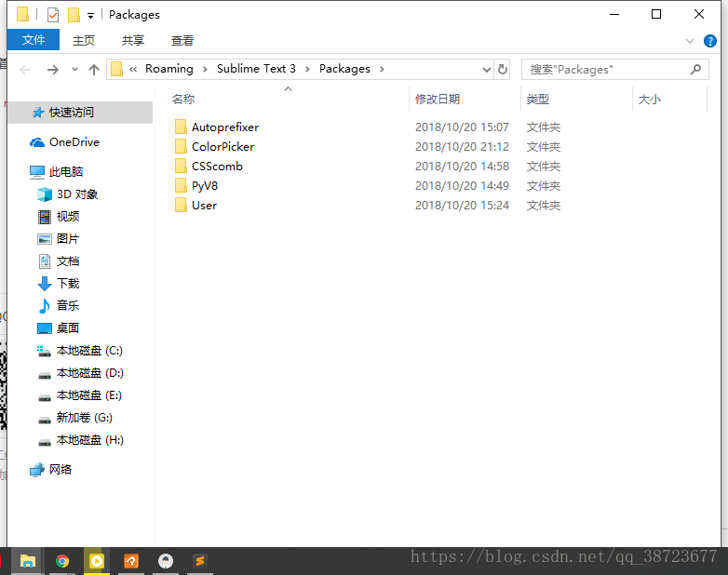
Task: Open 文档 in the navigation pane
Action: [x=68, y=261]
